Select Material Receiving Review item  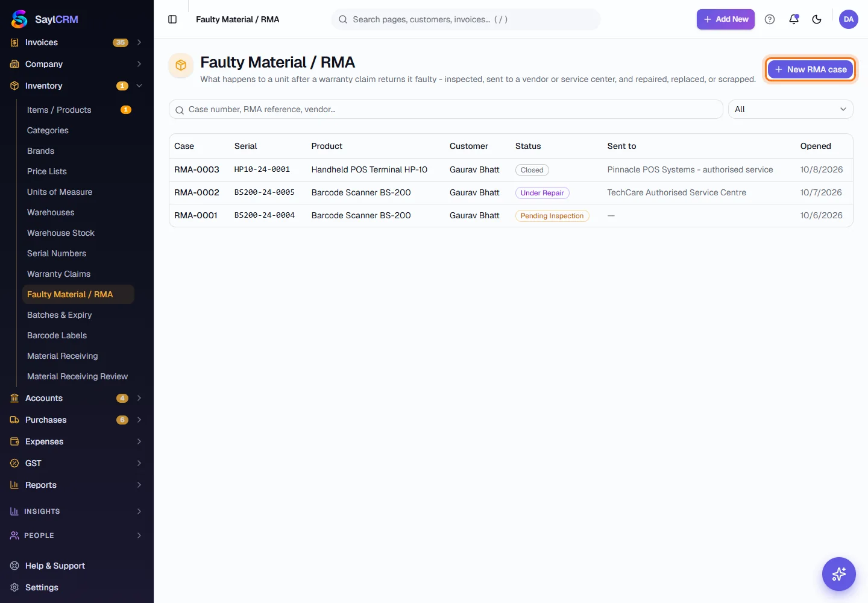[78, 376]
